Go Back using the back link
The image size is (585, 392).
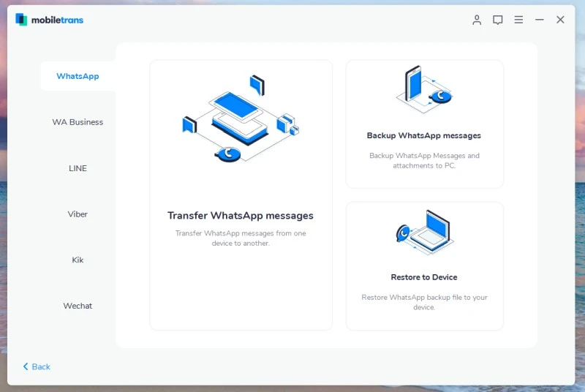37,366
